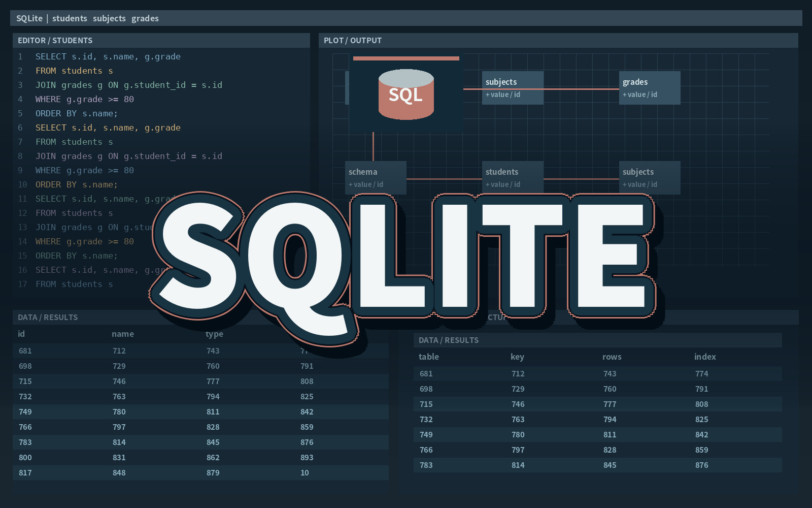
Task: Select the subjects node linked to grades
Action: coord(513,88)
